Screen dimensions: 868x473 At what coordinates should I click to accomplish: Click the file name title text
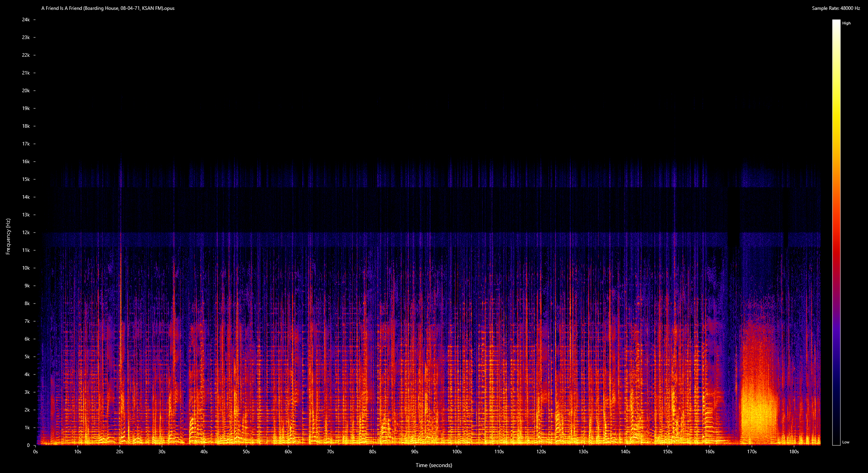pos(108,8)
